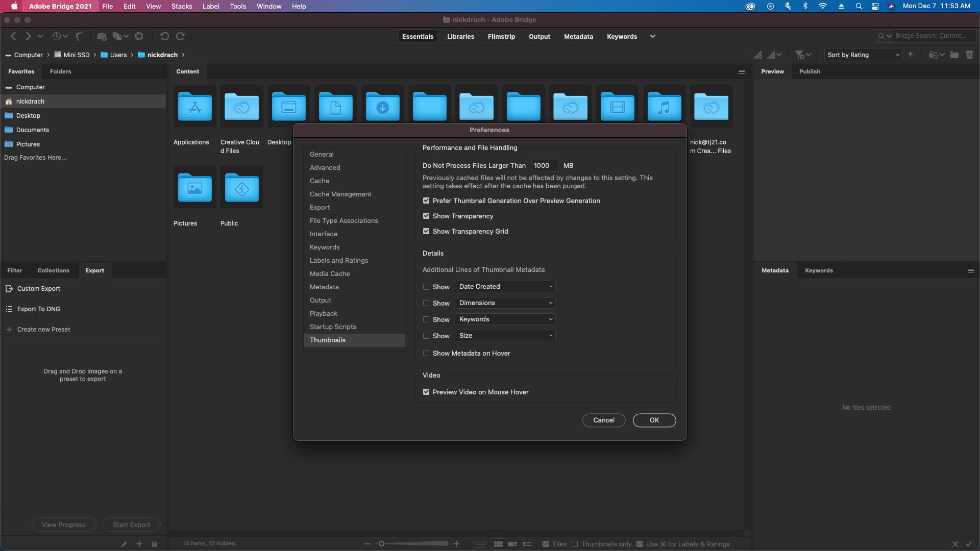980x551 pixels.
Task: Click the Cancel button in Preferences
Action: [x=603, y=420]
